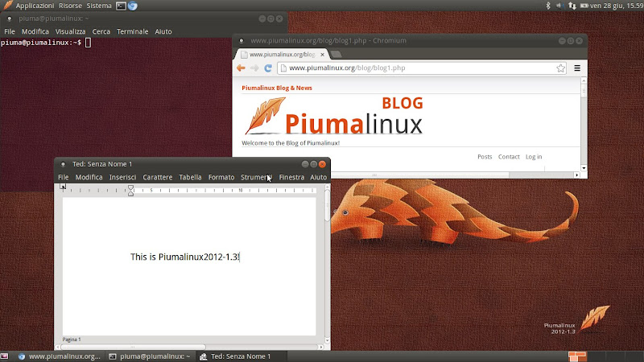Viewport: 644px width, 362px height.
Task: Open the Risorse menu in top panel
Action: (x=70, y=6)
